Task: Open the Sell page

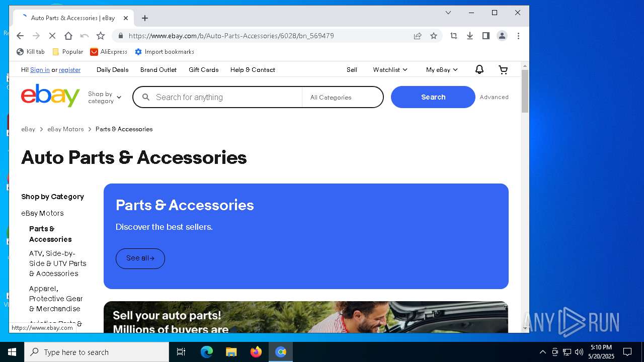Action: tap(352, 70)
